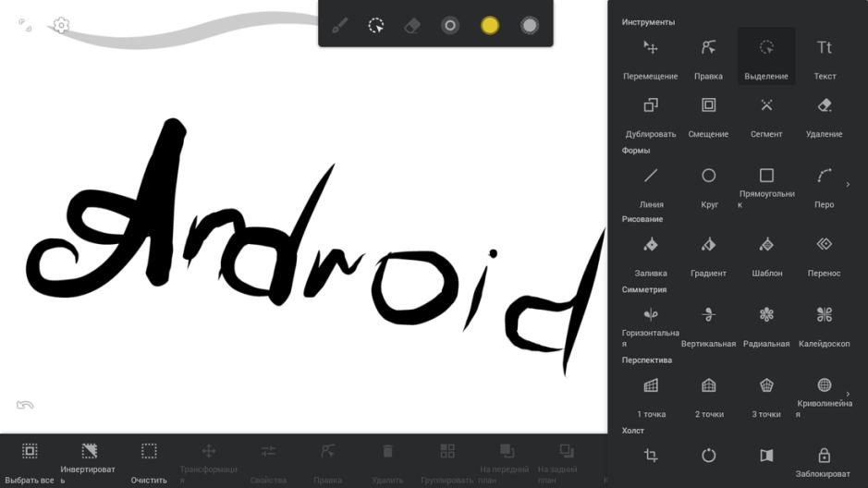
Task: Select the Прямоугольник rectangle shape
Action: (x=766, y=186)
